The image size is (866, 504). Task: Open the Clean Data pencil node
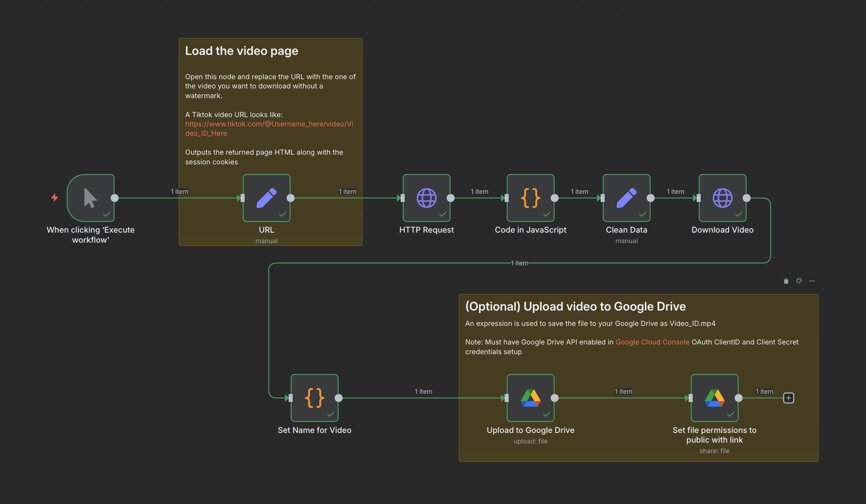tap(626, 198)
